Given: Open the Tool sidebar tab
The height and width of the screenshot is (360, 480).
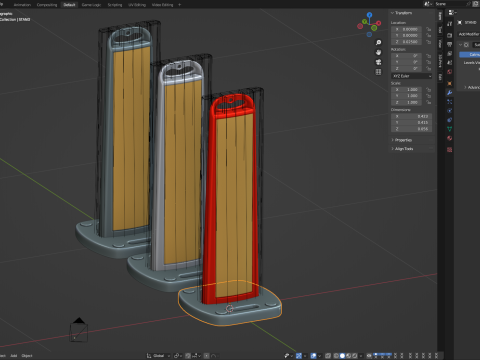Looking at the screenshot, I should (440, 30).
